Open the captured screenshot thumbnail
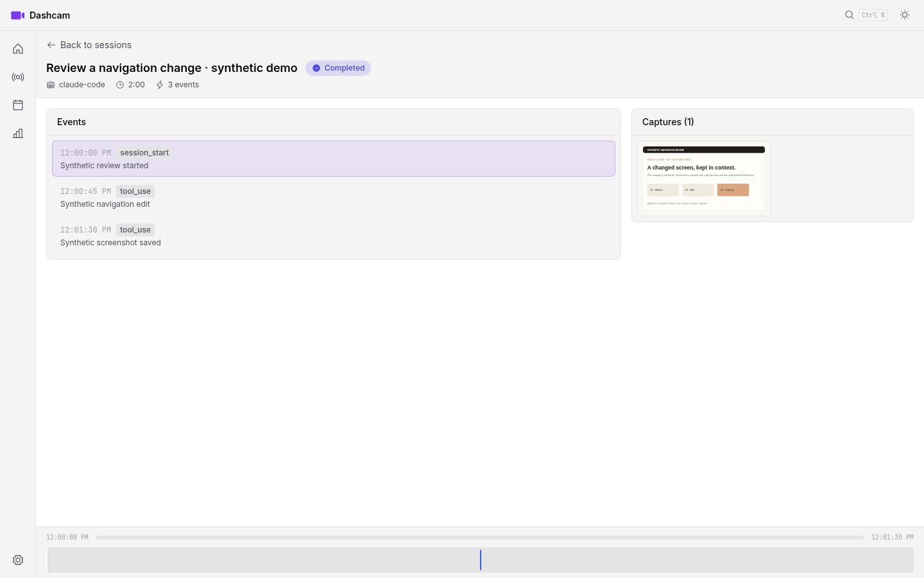The width and height of the screenshot is (924, 578). tap(704, 179)
